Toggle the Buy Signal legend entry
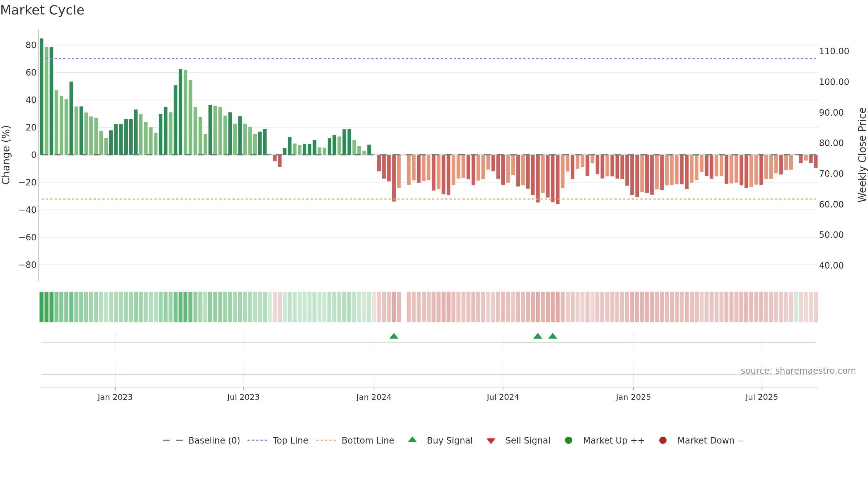Viewport: 868px width, 488px height. [x=440, y=440]
